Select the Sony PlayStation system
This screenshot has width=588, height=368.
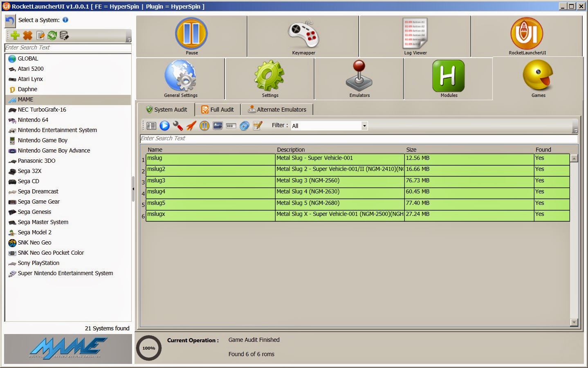click(x=68, y=263)
